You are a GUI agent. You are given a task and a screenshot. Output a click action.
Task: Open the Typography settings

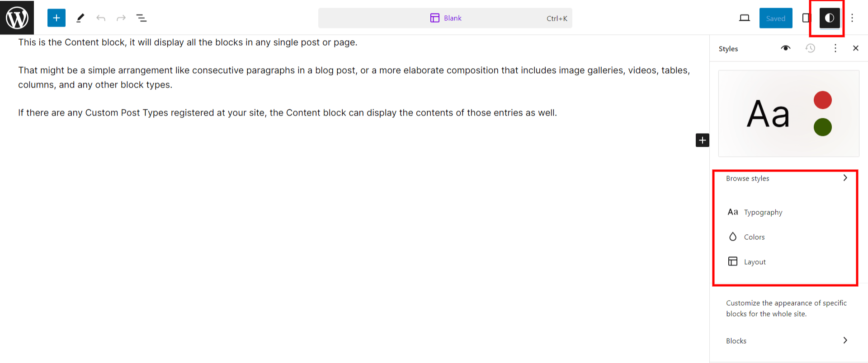tap(763, 212)
